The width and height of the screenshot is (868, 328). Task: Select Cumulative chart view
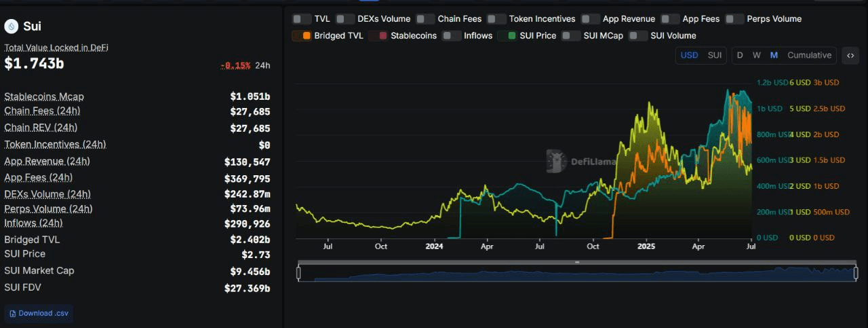click(x=809, y=55)
